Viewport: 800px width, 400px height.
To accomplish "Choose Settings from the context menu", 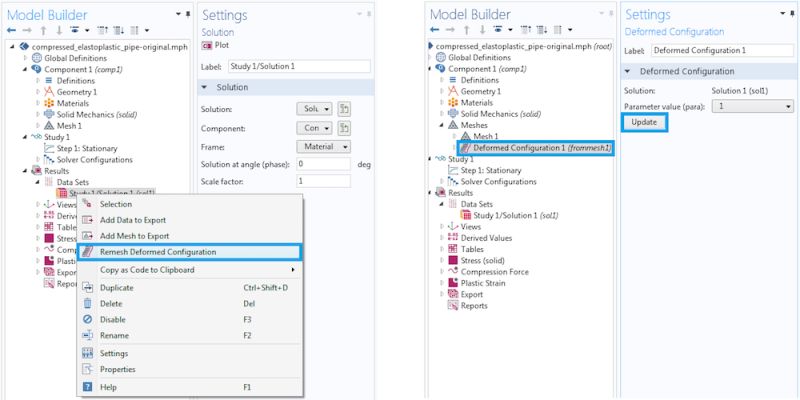I will 190,353.
